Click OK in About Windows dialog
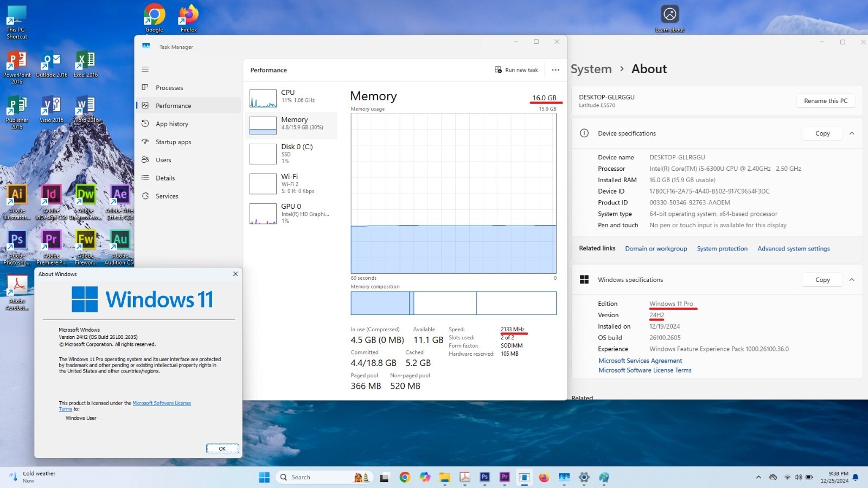This screenshot has width=868, height=488. pos(222,448)
